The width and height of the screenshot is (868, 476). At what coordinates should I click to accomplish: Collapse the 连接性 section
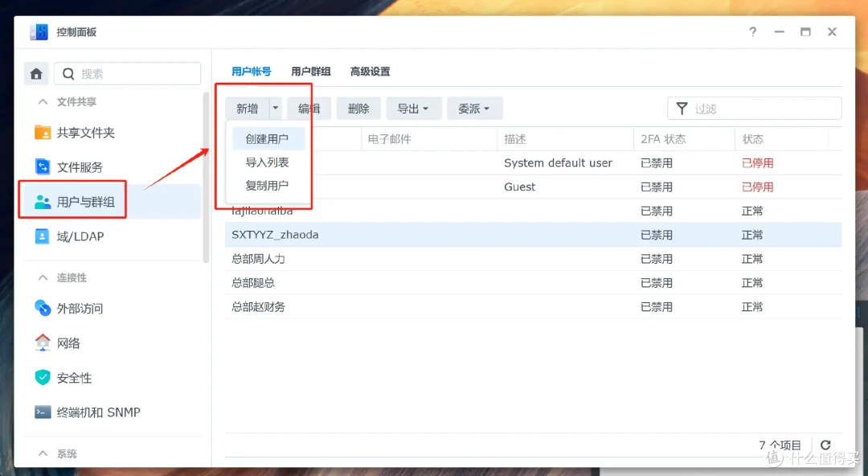click(43, 277)
